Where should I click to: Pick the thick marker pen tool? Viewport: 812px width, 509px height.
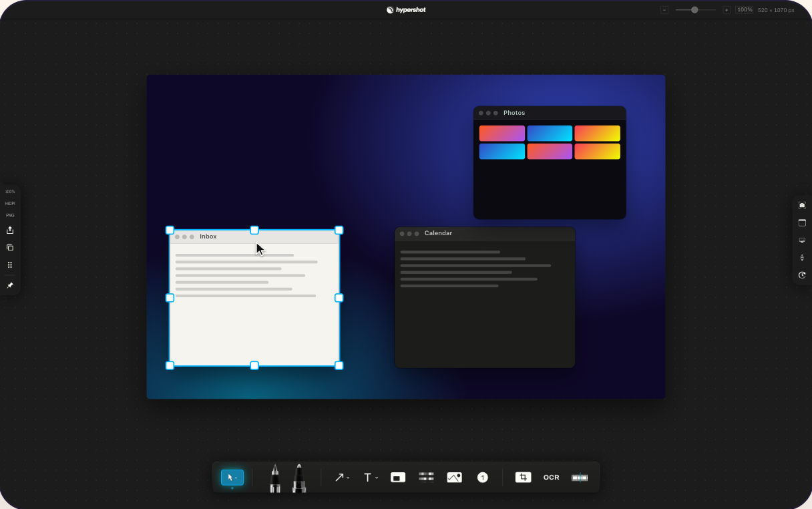(x=299, y=478)
